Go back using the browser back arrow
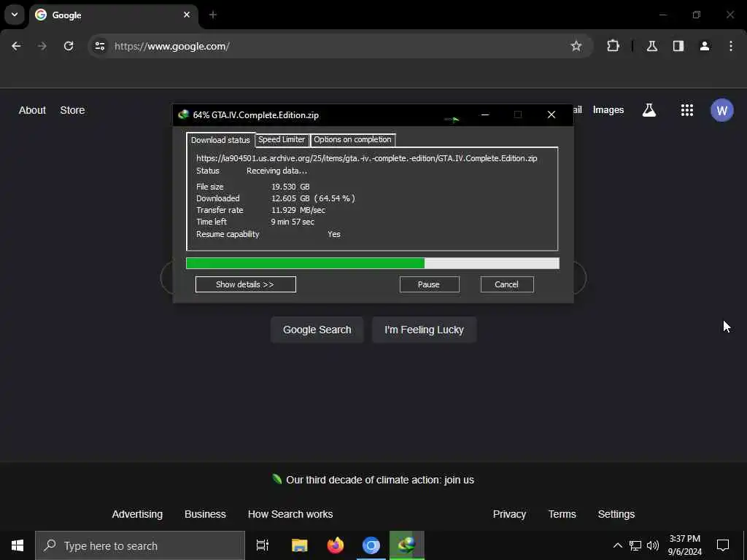 tap(16, 46)
